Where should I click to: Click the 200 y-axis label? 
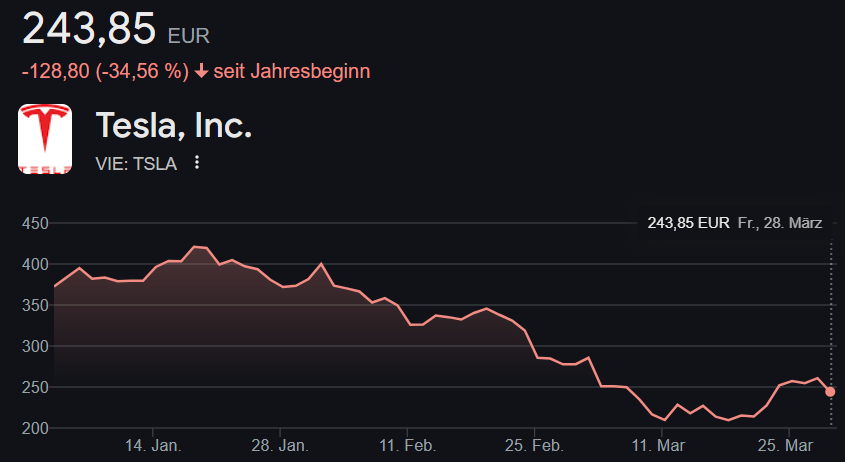35,429
